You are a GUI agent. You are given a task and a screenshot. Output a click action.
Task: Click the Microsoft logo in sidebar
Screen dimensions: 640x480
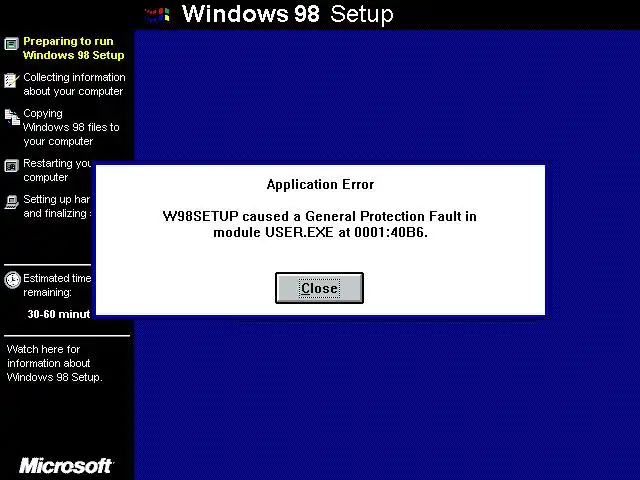pos(66,466)
